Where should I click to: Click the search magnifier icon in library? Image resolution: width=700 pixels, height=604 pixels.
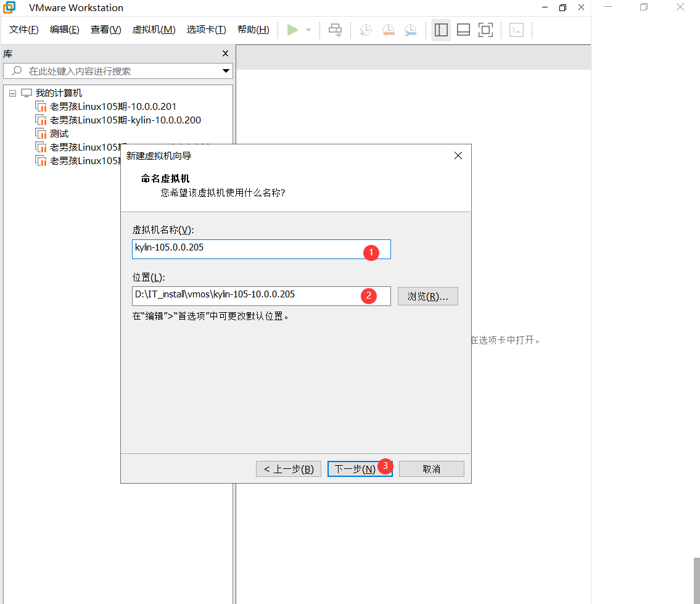17,70
